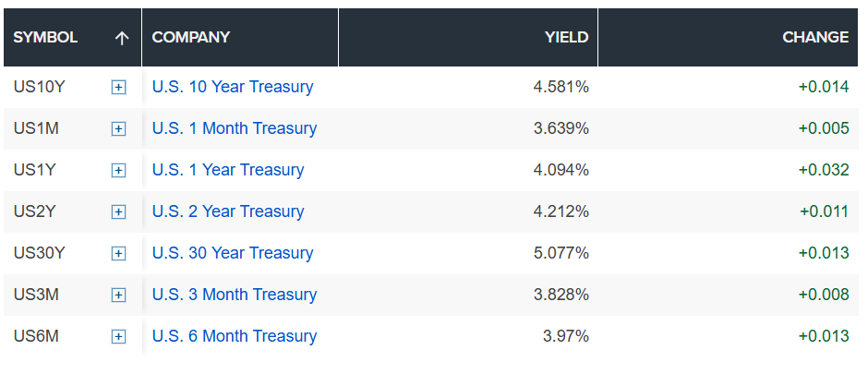This screenshot has width=868, height=374.
Task: Open U.S. 1 Month Treasury link
Action: click(x=235, y=128)
